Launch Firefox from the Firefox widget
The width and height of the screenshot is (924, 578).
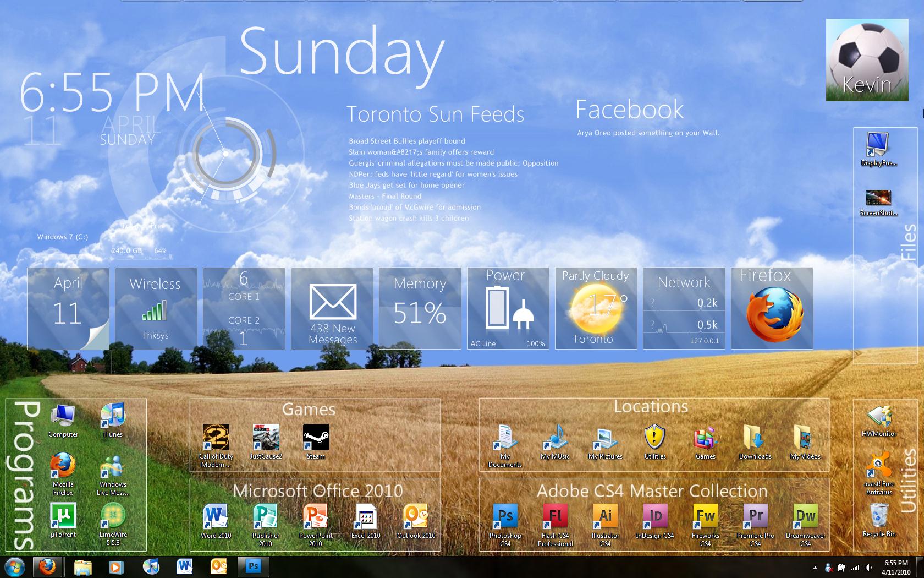click(x=772, y=308)
